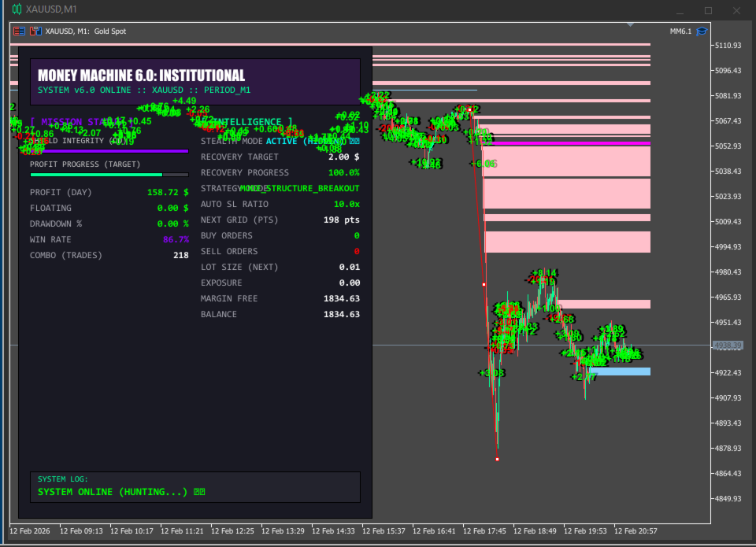Click the SYSTEM ONLINE (HUNTING...) log message
756x547 pixels.
121,492
